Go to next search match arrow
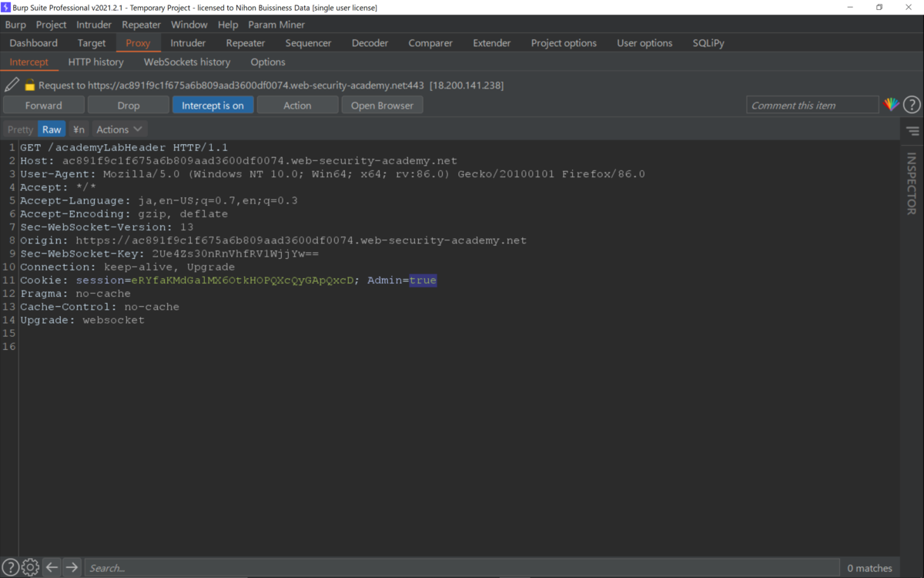924x578 pixels. 72,567
